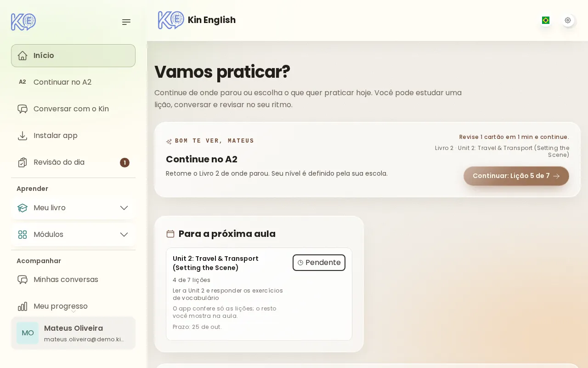This screenshot has width=588, height=368.
Task: Click the small down chevron above the profile
Action: coord(73,311)
